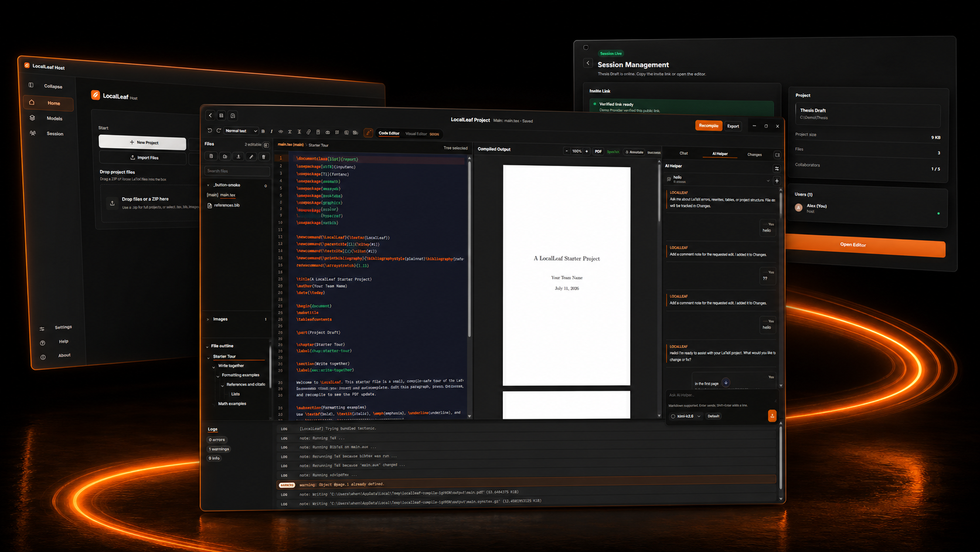Apply italic formatting in the editor toolbar

tap(271, 131)
